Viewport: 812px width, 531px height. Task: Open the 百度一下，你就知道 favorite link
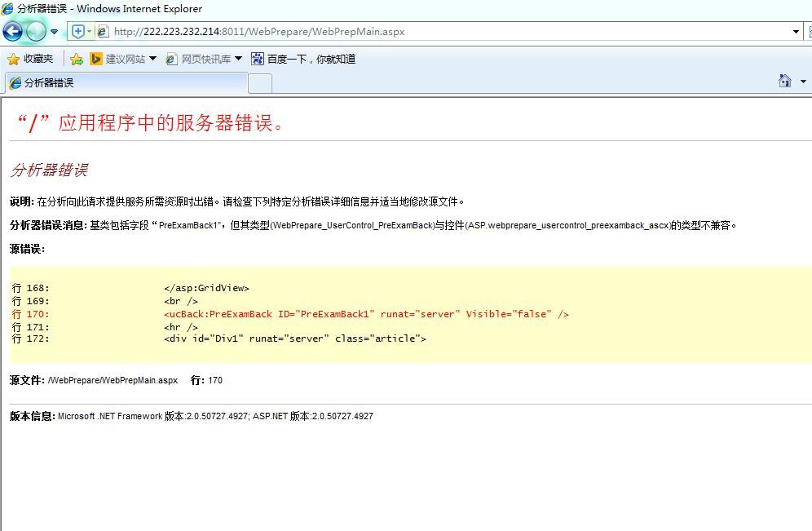(x=311, y=59)
